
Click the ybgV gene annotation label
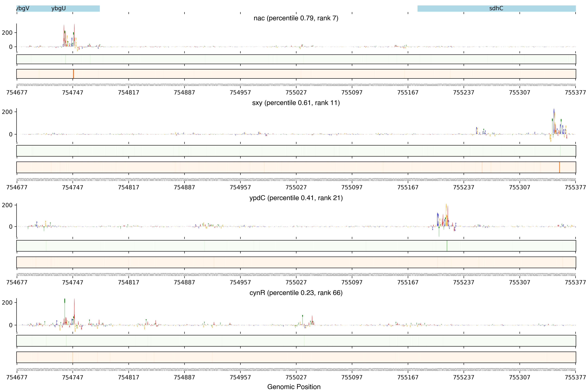(x=23, y=8)
